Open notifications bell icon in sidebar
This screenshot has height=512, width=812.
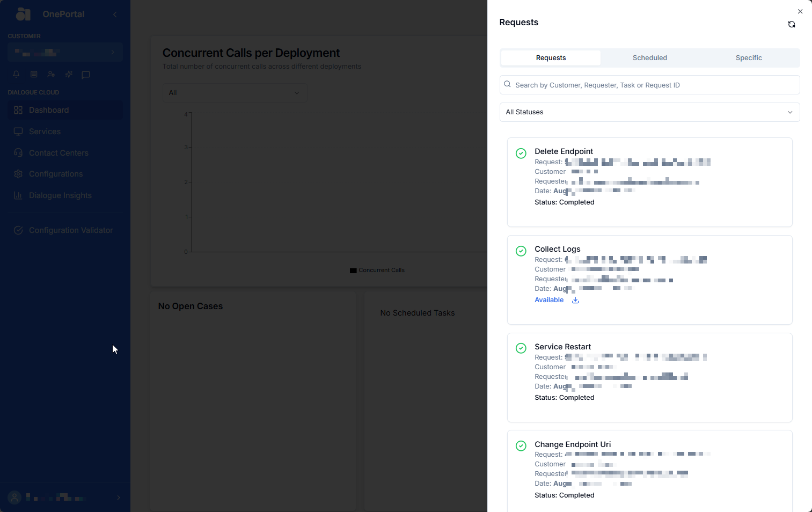click(x=16, y=74)
